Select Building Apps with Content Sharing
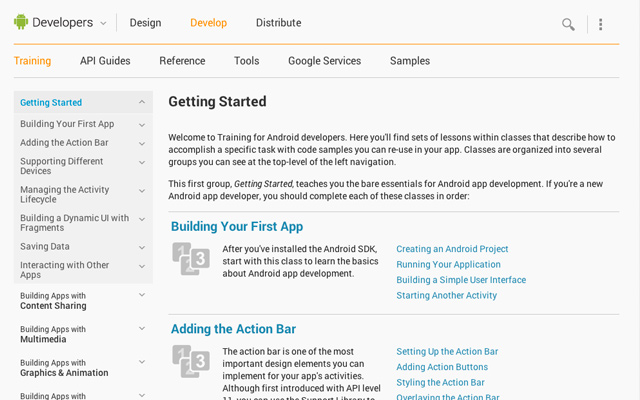The height and width of the screenshot is (400, 640). (x=53, y=301)
